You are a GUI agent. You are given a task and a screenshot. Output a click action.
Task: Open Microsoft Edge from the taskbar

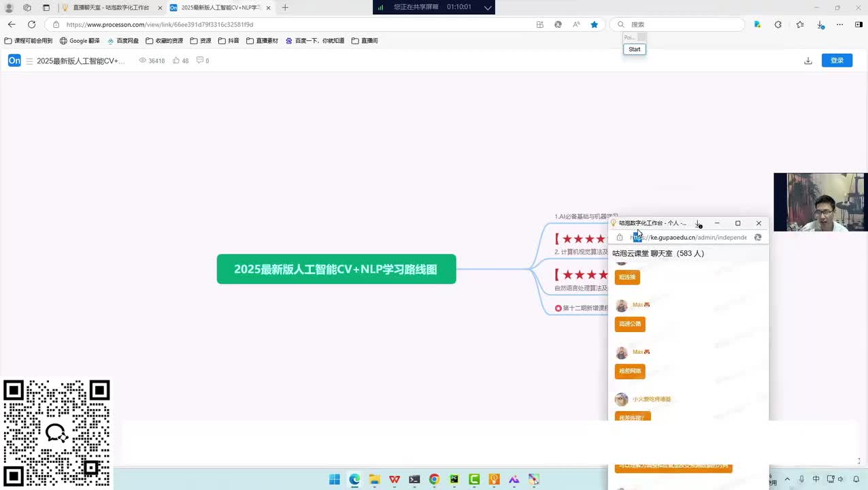(354, 479)
